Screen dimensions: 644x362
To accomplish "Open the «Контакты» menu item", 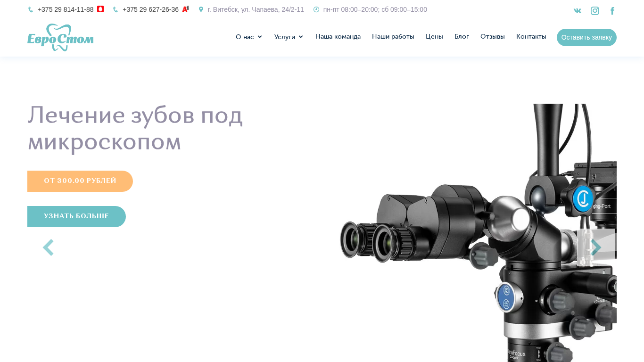I will coord(531,36).
